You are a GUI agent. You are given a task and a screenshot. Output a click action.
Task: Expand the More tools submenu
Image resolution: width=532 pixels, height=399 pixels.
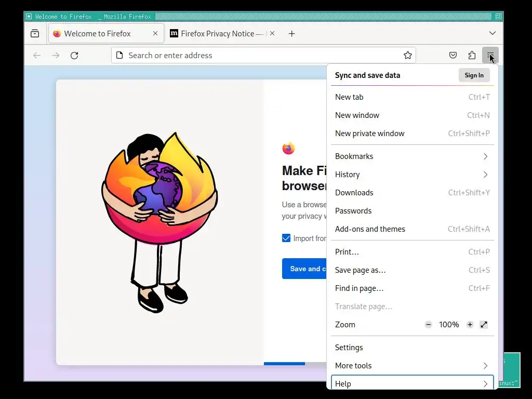tap(412, 365)
